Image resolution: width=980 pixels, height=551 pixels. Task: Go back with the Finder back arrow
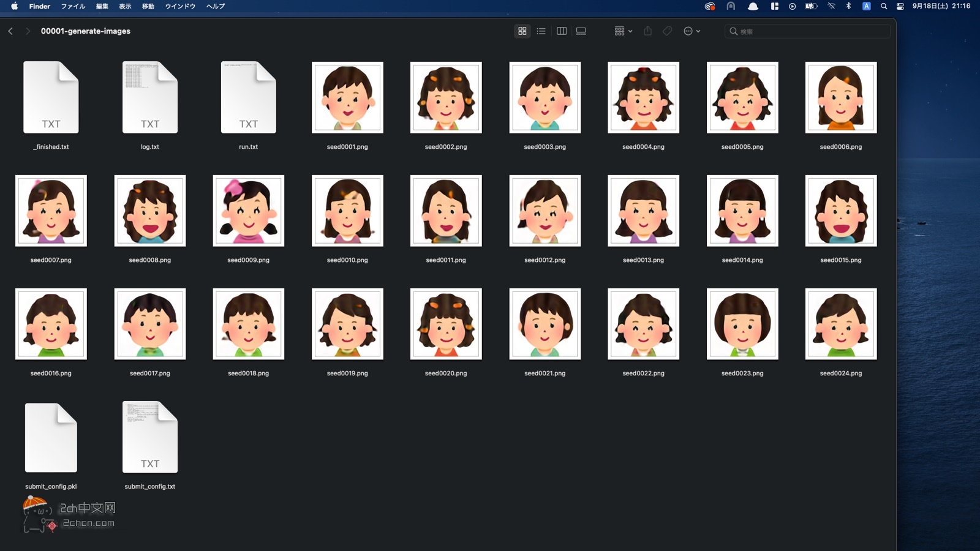pyautogui.click(x=10, y=31)
